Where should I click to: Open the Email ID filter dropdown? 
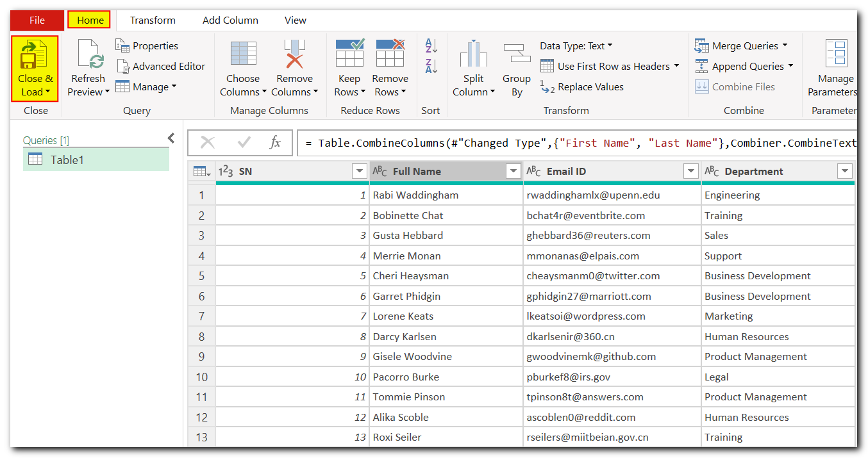[691, 171]
